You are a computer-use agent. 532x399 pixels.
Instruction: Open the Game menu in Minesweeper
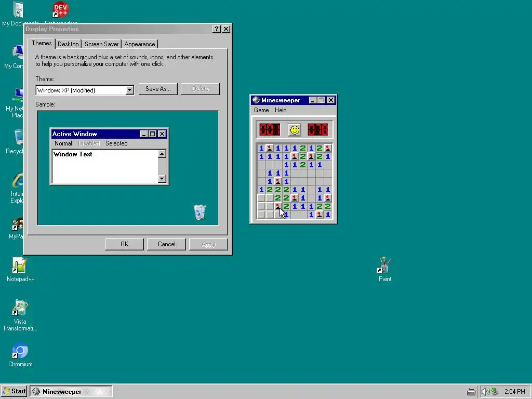click(x=261, y=110)
